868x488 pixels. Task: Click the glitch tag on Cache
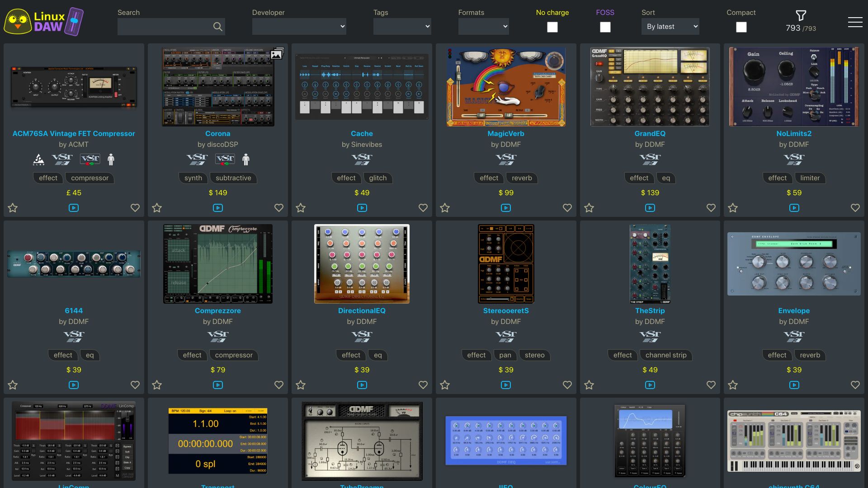pyautogui.click(x=378, y=178)
